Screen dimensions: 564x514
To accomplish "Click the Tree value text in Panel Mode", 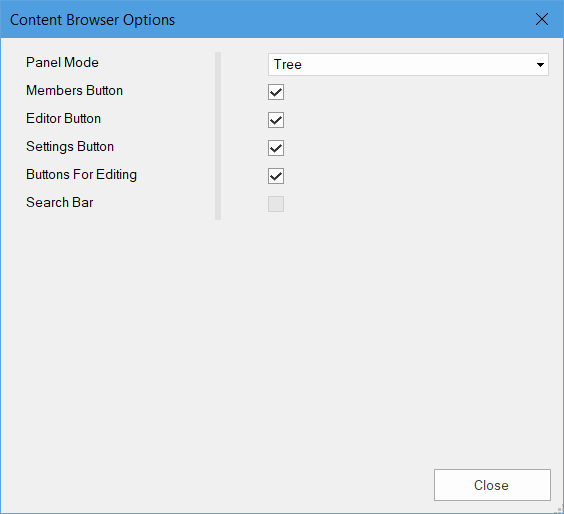I will pos(288,65).
